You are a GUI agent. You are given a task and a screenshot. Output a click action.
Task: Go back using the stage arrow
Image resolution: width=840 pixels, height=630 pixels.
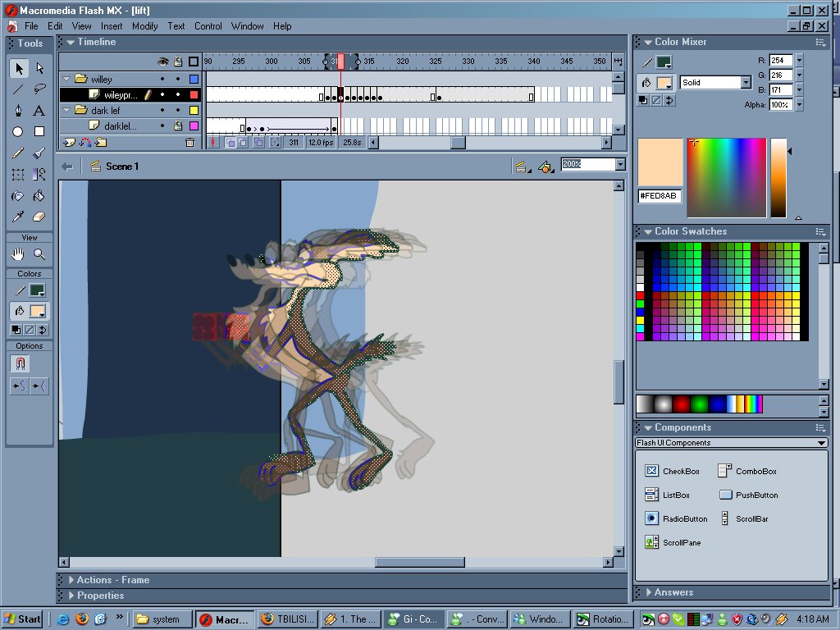67,167
